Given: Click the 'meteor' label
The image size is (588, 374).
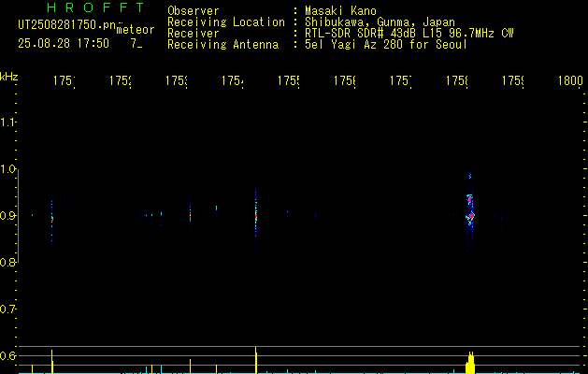Looking at the screenshot, I should [x=136, y=30].
